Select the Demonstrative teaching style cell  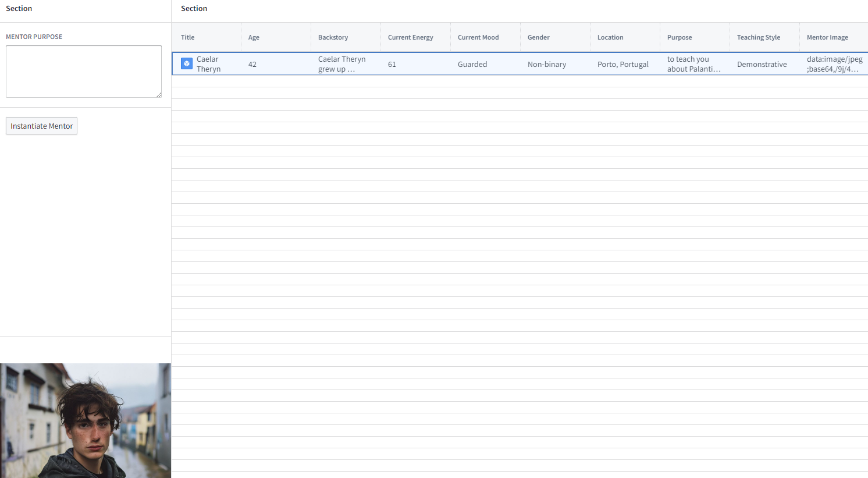(x=762, y=64)
